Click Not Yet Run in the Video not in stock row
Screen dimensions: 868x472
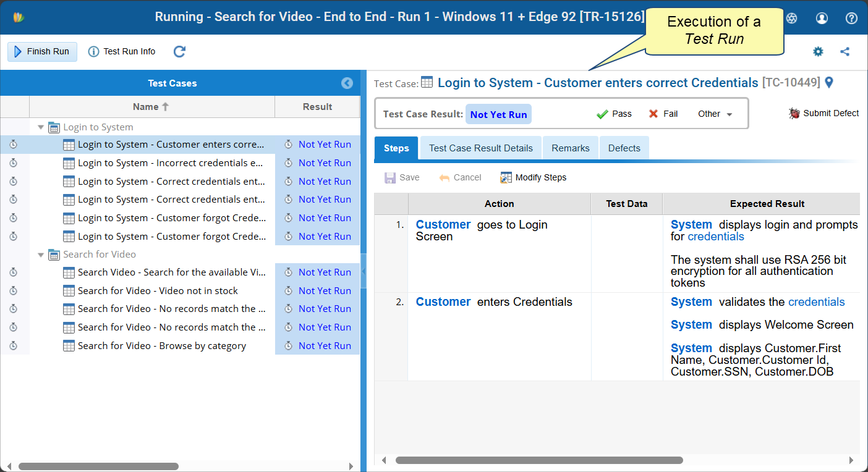pos(325,290)
